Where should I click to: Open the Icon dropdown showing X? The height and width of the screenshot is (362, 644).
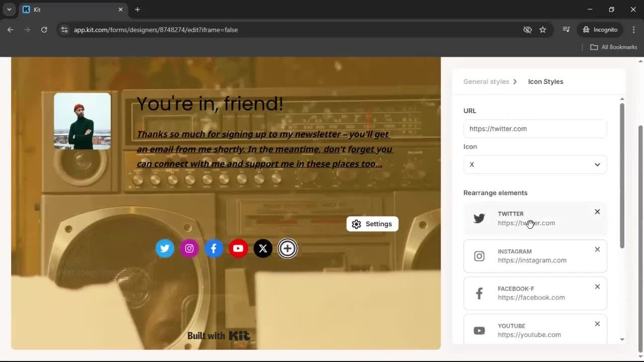point(535,164)
